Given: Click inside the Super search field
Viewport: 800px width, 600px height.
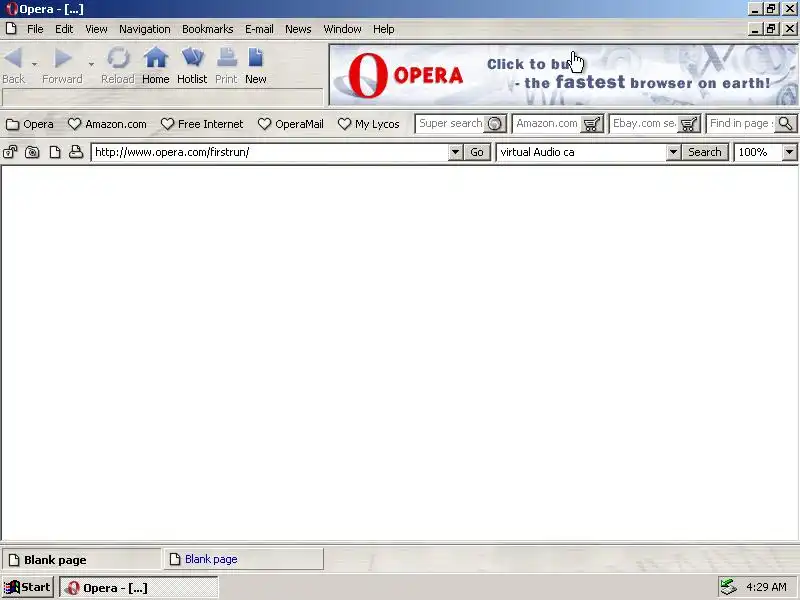Looking at the screenshot, I should (x=450, y=123).
